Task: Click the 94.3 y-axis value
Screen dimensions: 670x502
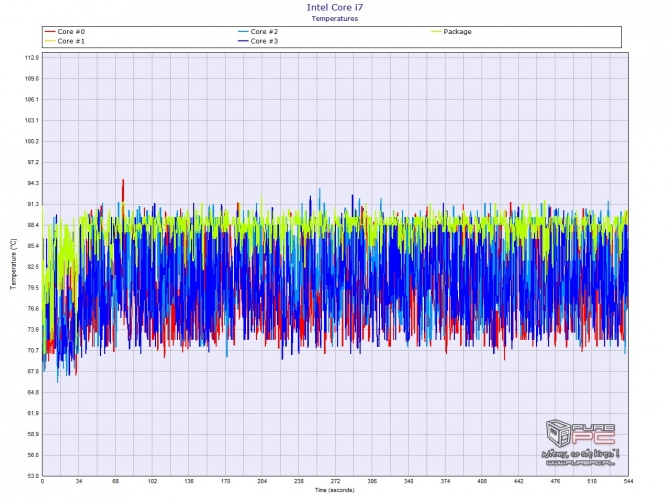Action: pos(32,183)
